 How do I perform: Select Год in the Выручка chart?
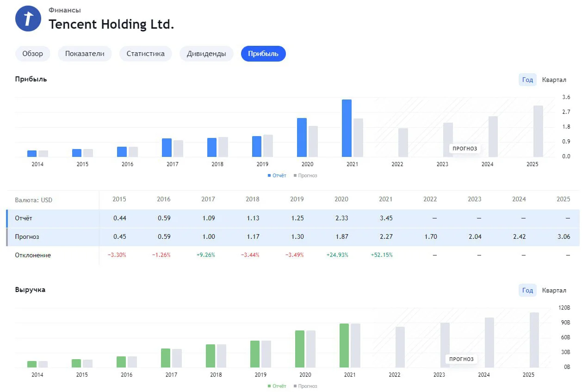527,290
